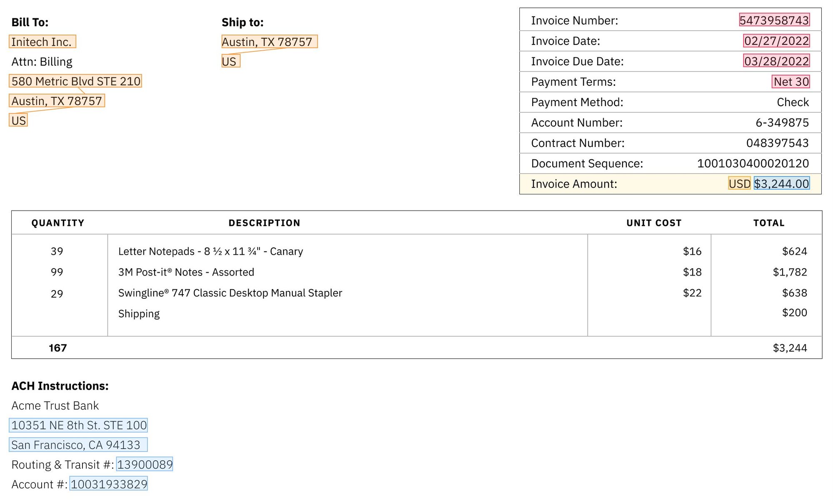The width and height of the screenshot is (833, 504).
Task: Click the UNIT COST column header
Action: 654,223
